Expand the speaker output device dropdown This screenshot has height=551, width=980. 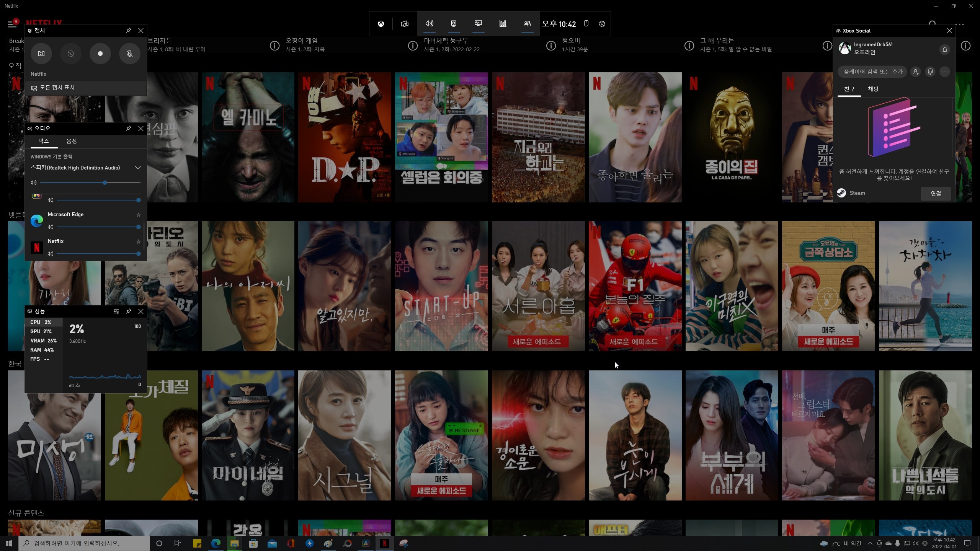[x=137, y=168]
